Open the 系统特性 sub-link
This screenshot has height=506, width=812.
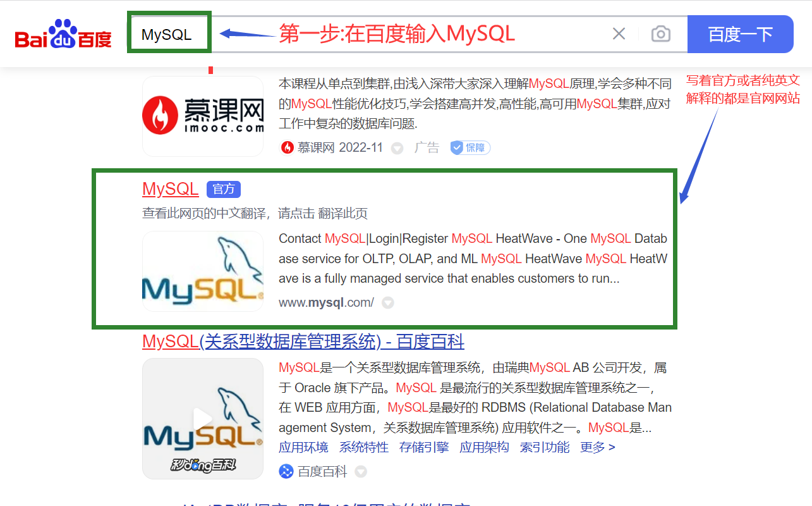point(364,448)
